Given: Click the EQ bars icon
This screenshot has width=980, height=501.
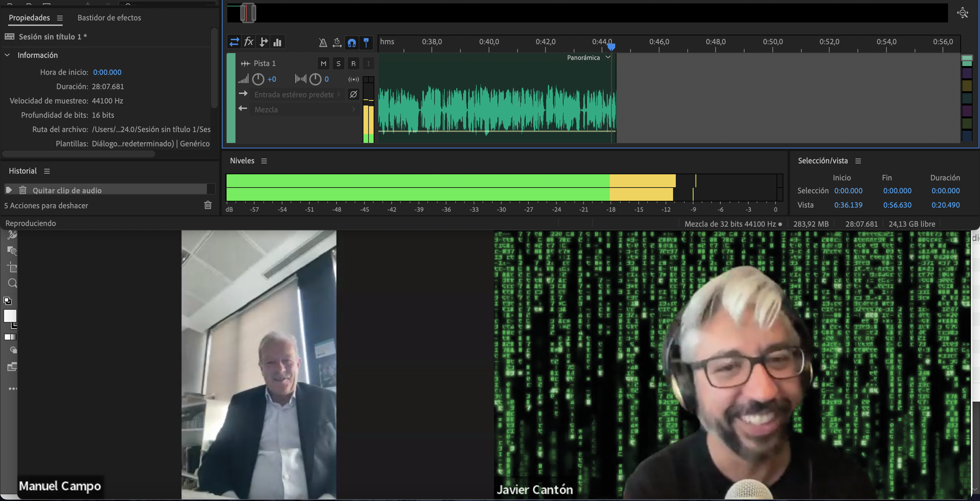Looking at the screenshot, I should point(278,42).
